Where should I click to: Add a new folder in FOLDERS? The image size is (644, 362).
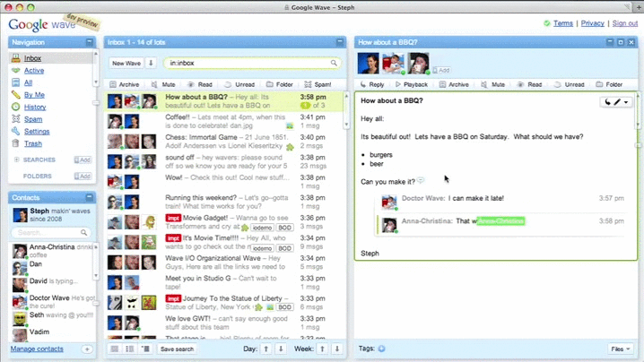pos(83,177)
